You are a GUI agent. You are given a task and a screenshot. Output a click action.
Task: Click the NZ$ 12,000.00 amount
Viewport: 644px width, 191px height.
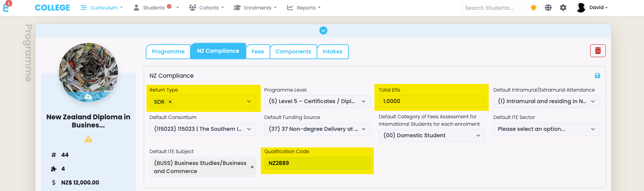[80, 183]
